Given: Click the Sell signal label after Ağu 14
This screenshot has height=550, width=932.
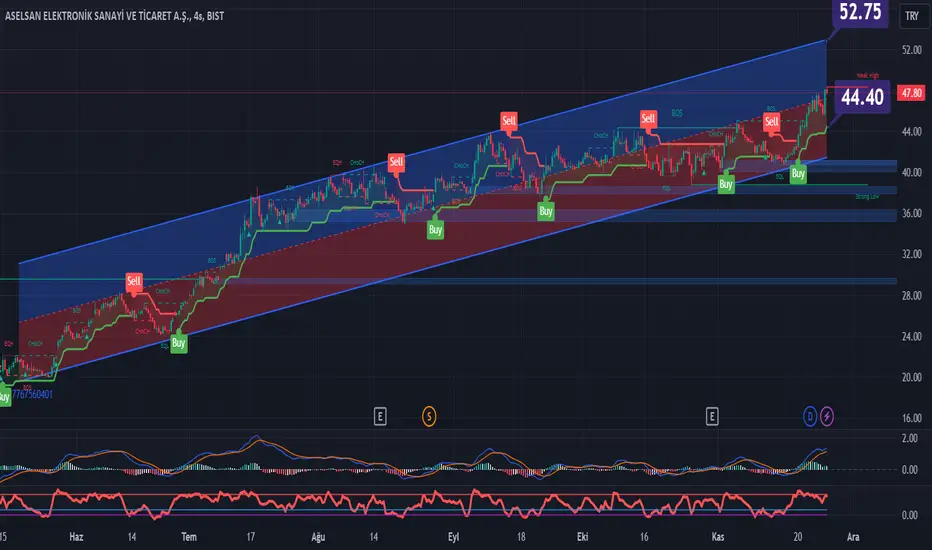Looking at the screenshot, I should coord(396,162).
